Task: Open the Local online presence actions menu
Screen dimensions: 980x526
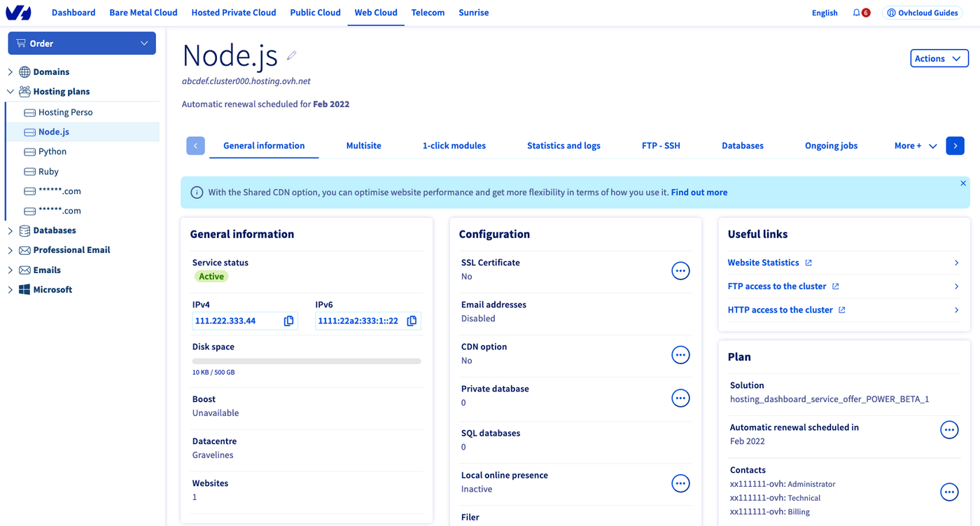Action: click(x=680, y=483)
